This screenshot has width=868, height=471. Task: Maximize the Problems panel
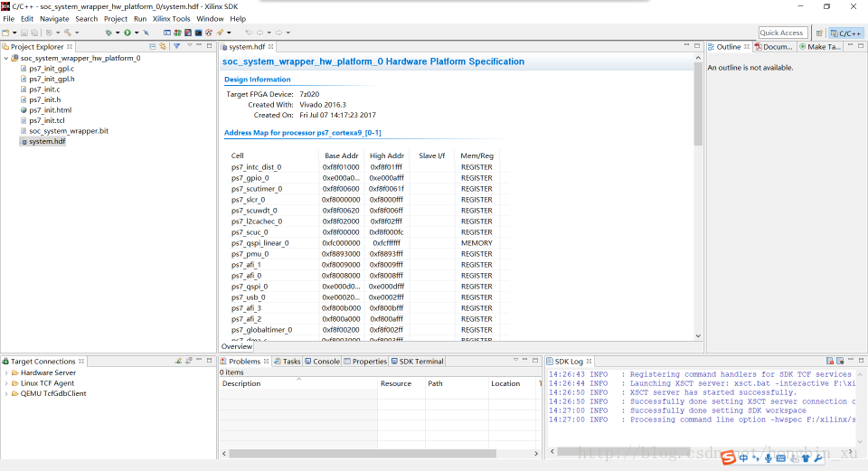coord(535,361)
